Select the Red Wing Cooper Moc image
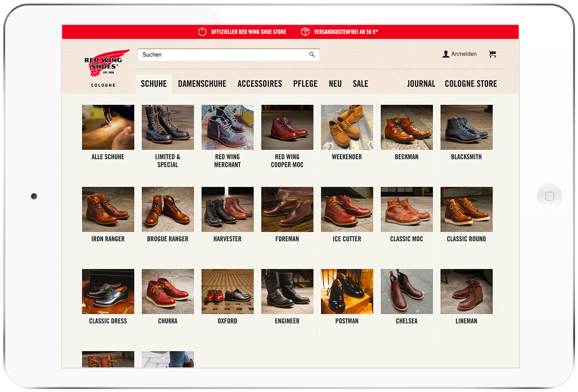Screen dimensions: 578x392 287,127
